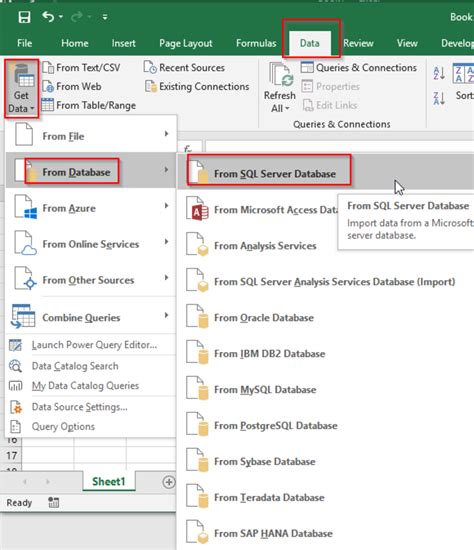This screenshot has width=474, height=550.
Task: Choose From MySQL Database
Action: point(326,389)
